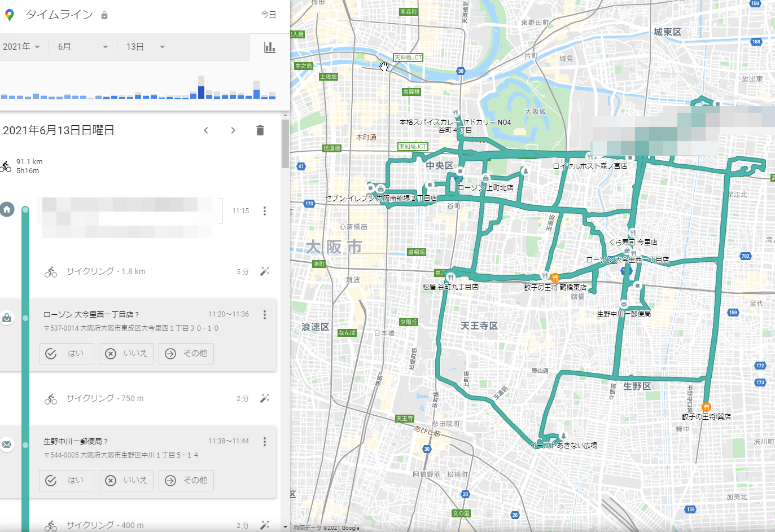
Task: Click shopping bag icon for ローソン stop
Action: point(7,318)
